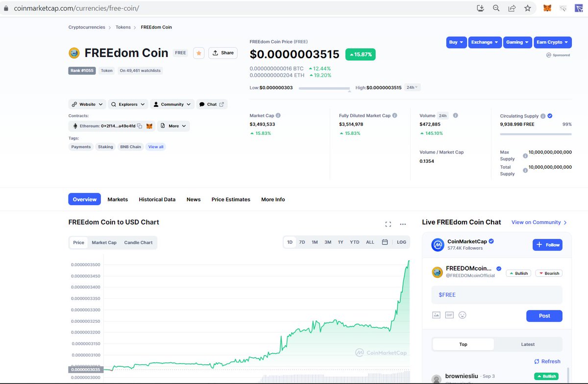Select the 7D chart range

(302, 242)
